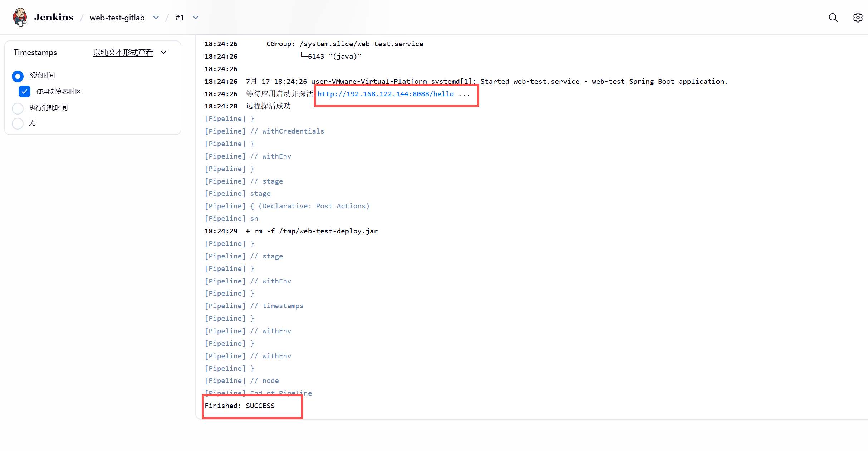Open the settings gear icon

(x=858, y=18)
